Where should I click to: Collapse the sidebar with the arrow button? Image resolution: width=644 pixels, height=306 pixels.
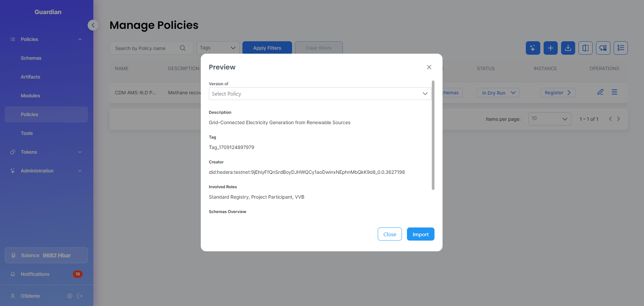coord(93,25)
